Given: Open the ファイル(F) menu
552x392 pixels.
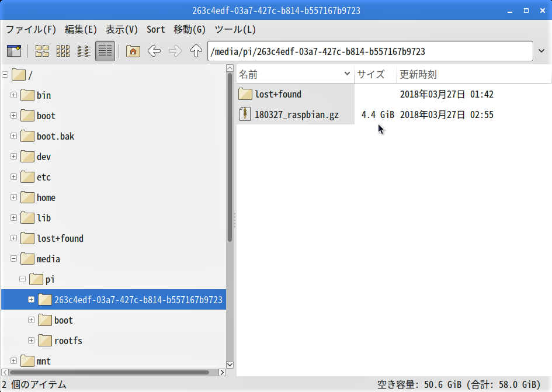Looking at the screenshot, I should (31, 30).
